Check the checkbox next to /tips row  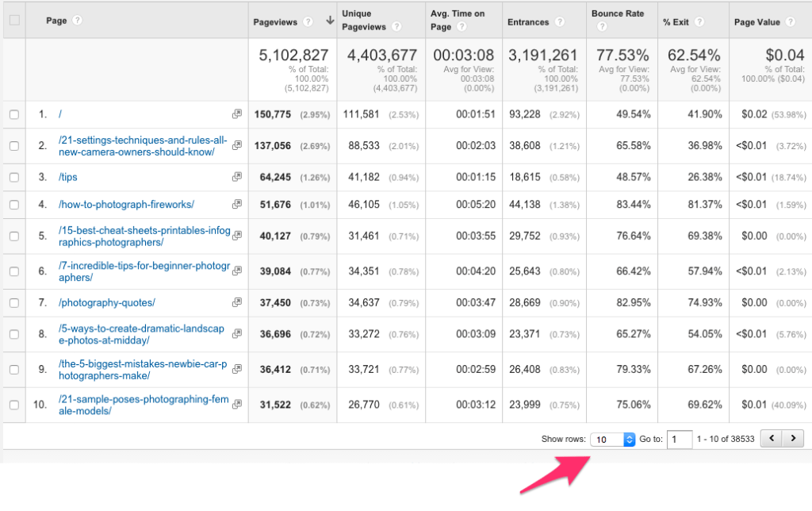point(13,177)
